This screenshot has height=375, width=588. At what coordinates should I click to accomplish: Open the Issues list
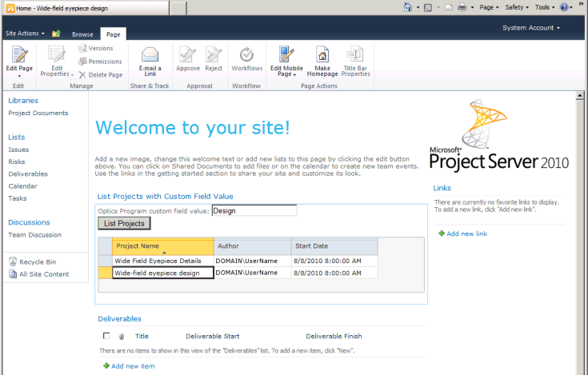tap(18, 150)
